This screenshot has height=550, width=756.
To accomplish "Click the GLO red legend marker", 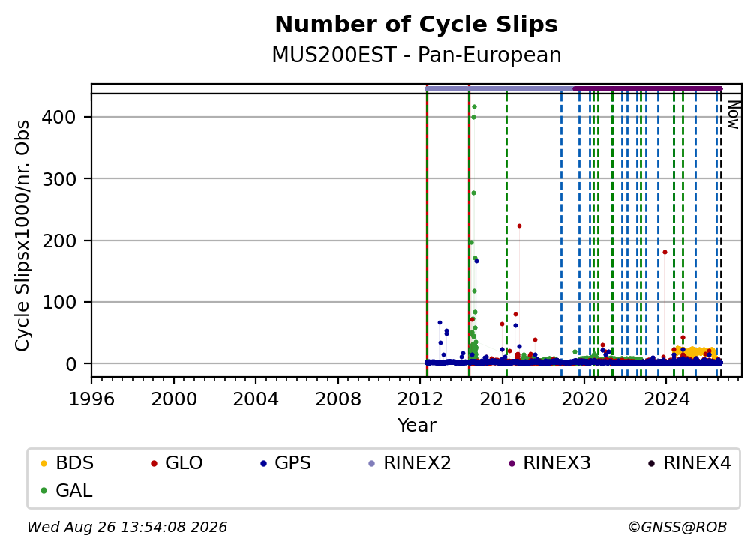I will point(154,464).
